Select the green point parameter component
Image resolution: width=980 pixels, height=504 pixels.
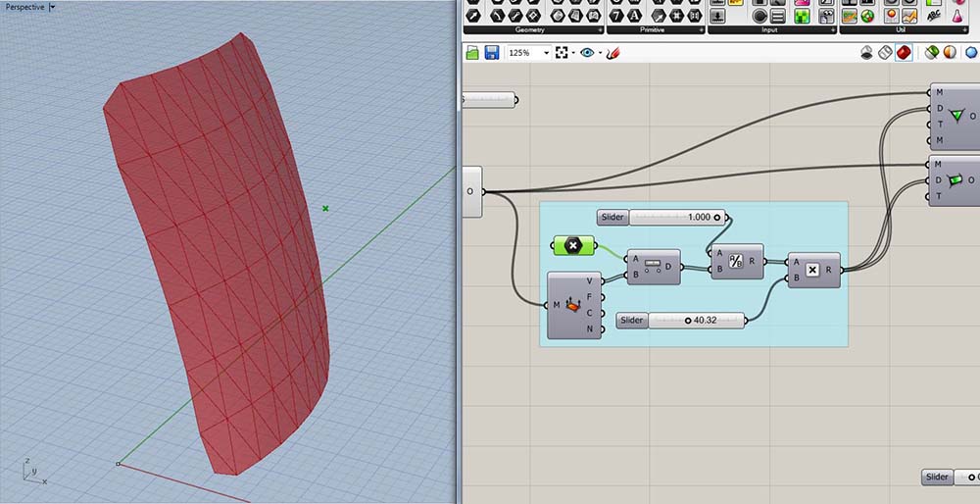click(x=573, y=246)
